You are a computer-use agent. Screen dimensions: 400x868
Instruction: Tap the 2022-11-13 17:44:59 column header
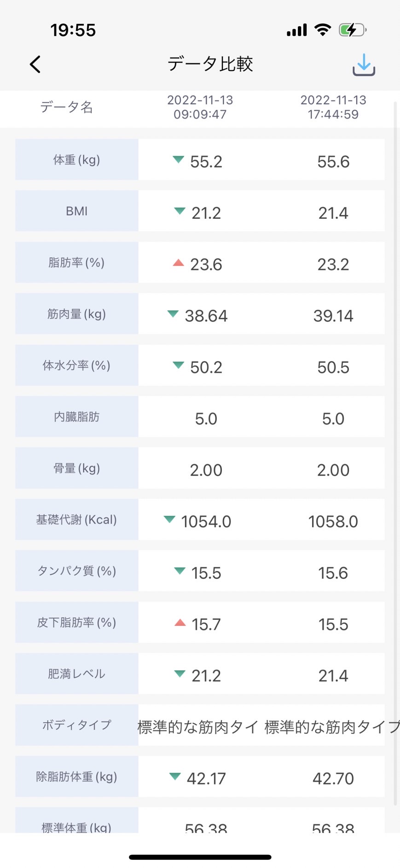point(333,107)
